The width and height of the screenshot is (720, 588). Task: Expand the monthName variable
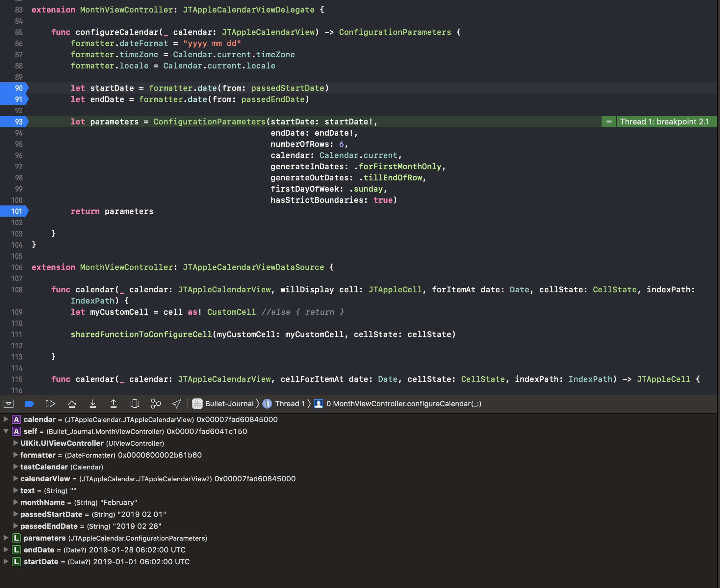click(x=15, y=502)
